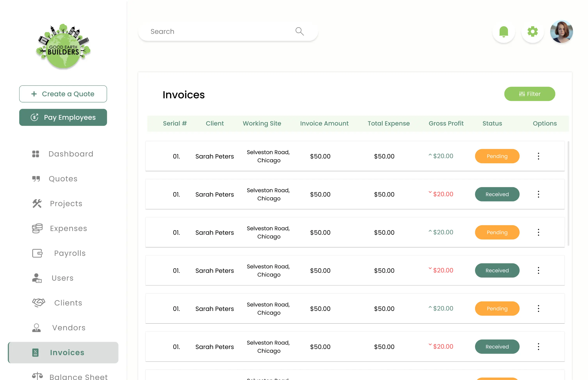The height and width of the screenshot is (380, 588).
Task: Go to Balance Sheet section
Action: tap(78, 376)
